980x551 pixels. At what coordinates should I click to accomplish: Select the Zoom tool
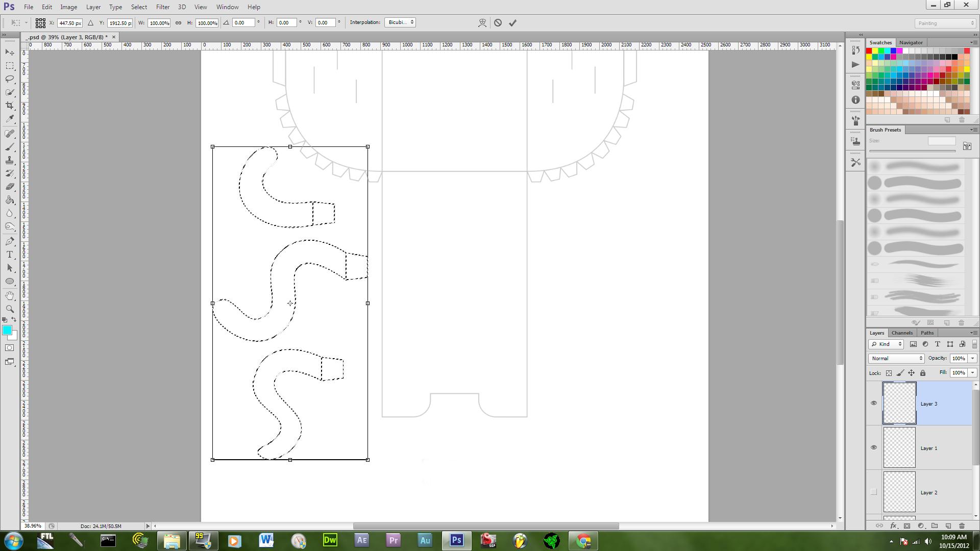coord(10,309)
